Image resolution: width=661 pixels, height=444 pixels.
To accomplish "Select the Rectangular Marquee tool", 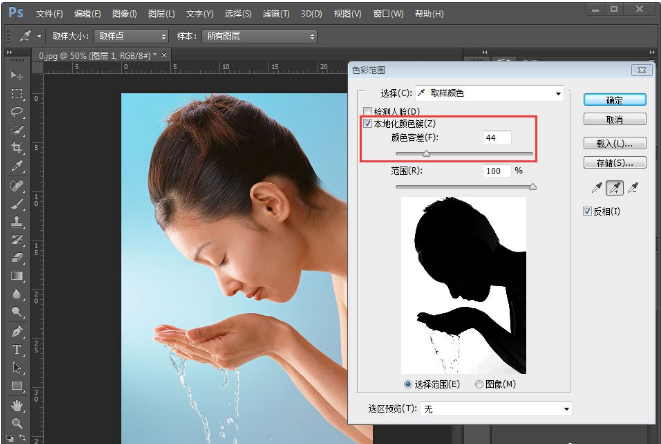I will [x=17, y=94].
